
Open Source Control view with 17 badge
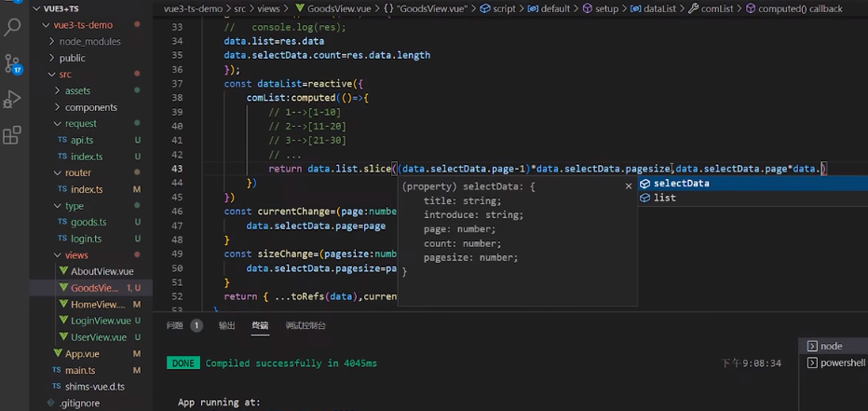tap(12, 63)
